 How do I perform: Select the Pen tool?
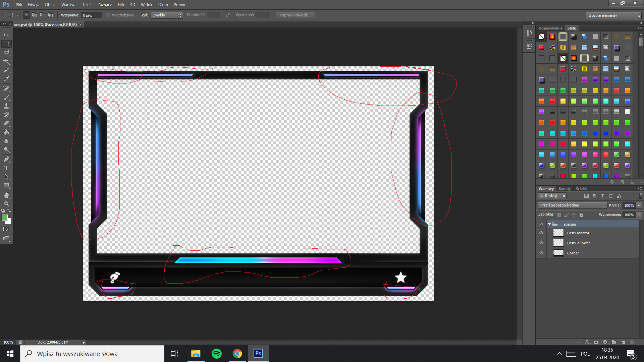click(6, 159)
